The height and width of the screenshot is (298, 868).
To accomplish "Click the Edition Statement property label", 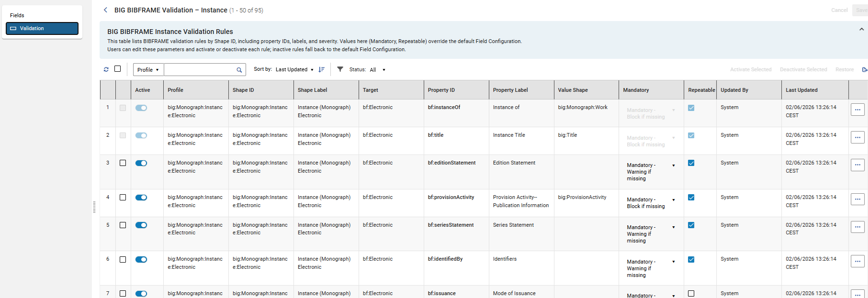I will [514, 163].
